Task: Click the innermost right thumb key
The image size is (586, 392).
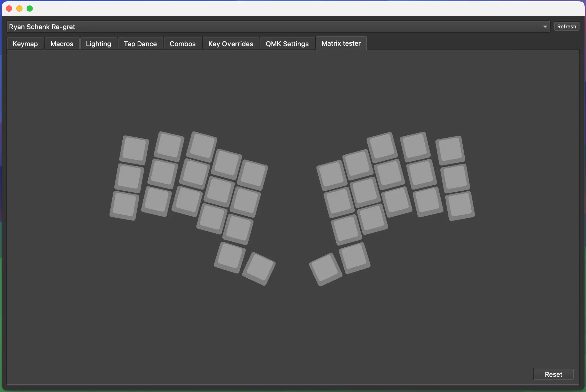Action: pyautogui.click(x=326, y=269)
